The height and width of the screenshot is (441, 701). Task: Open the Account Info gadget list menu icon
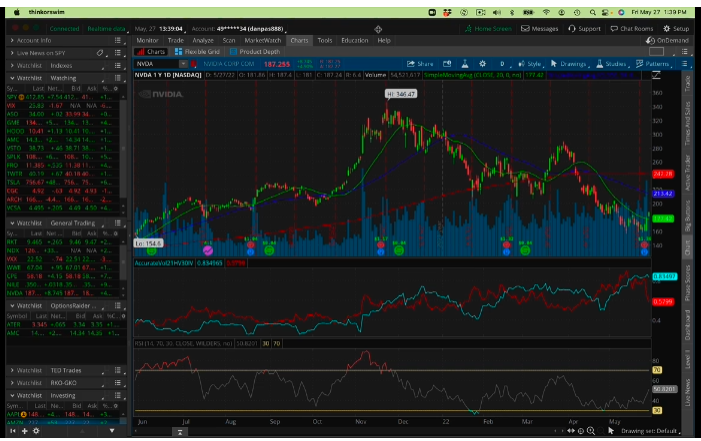[118, 40]
